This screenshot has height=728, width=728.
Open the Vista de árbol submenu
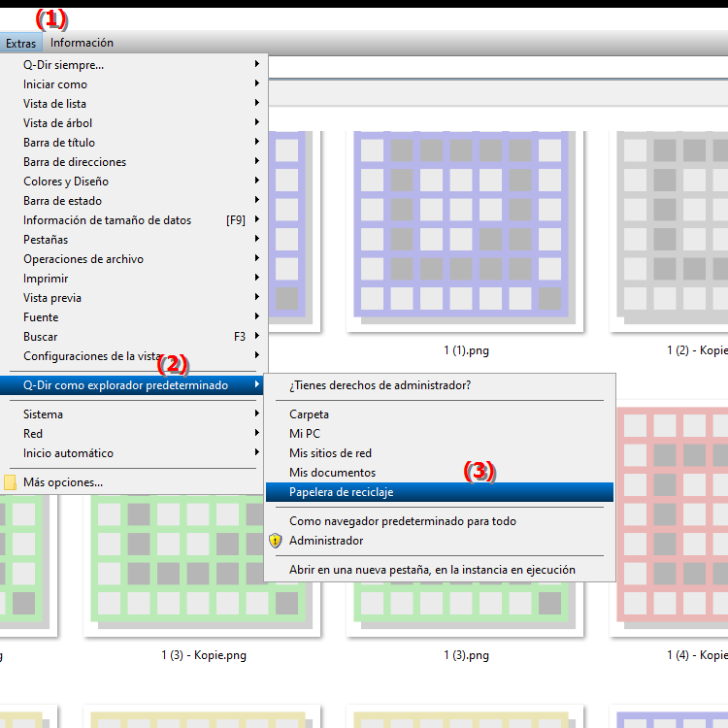pos(134,123)
